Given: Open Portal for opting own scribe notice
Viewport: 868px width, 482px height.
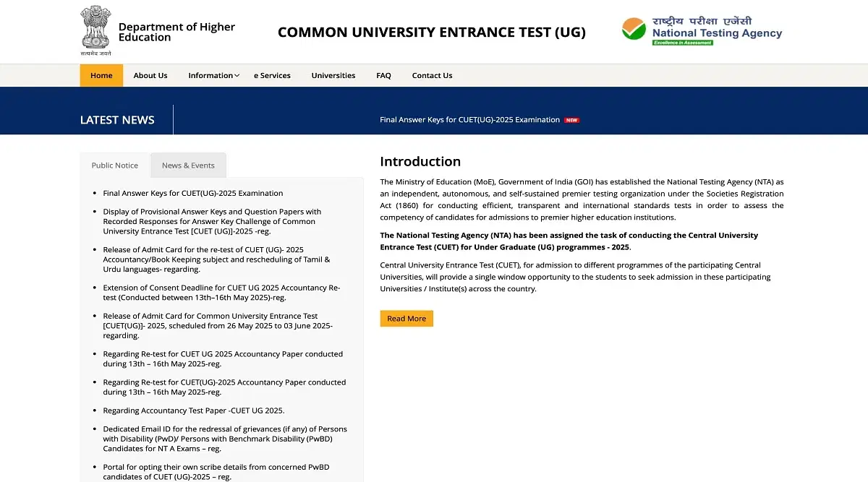Looking at the screenshot, I should 216,472.
